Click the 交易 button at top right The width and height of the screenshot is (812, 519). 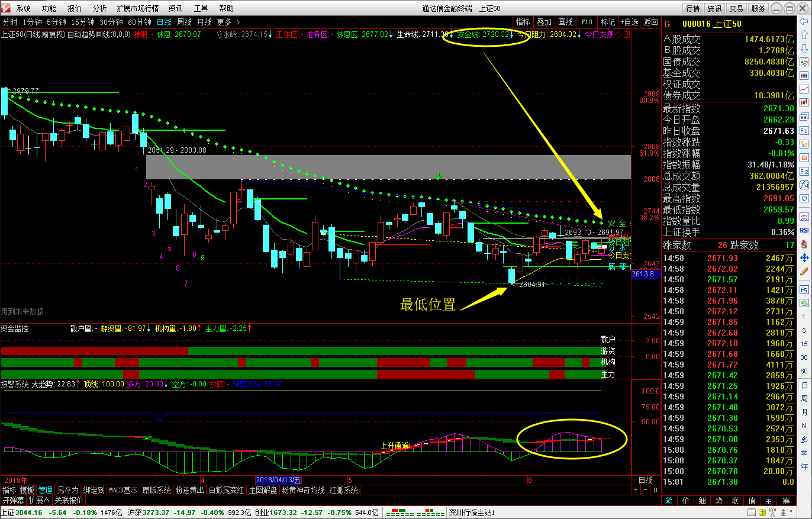point(736,8)
